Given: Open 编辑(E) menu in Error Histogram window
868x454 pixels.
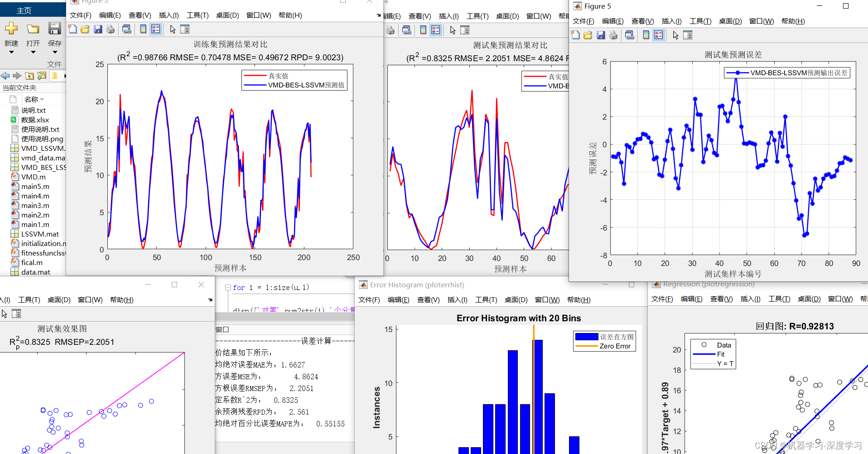Looking at the screenshot, I should [x=399, y=300].
